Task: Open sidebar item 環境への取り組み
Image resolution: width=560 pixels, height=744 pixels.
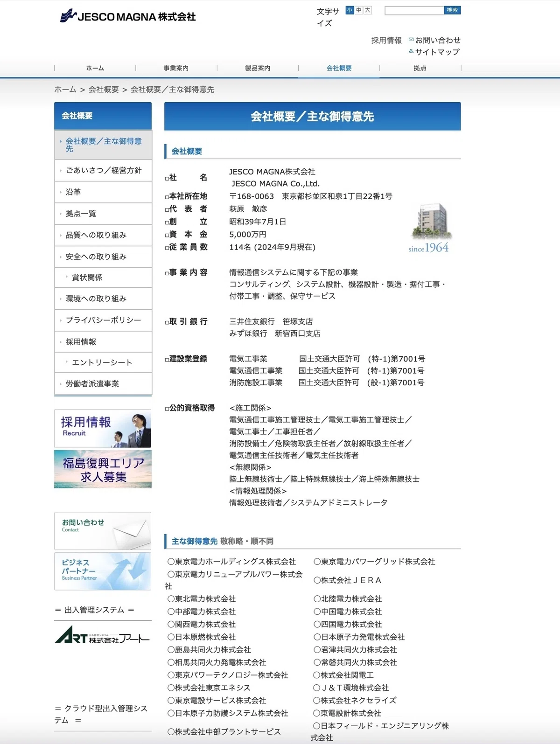Action: [x=103, y=299]
